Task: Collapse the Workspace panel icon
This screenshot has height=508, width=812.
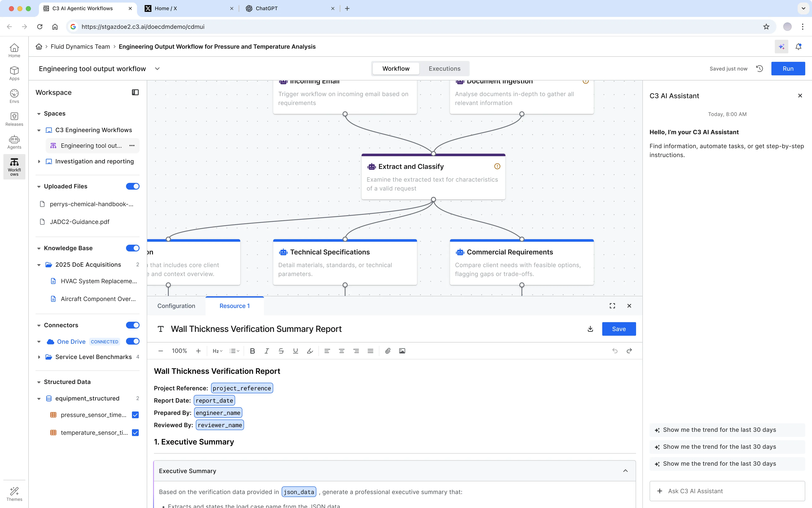Action: coord(135,92)
